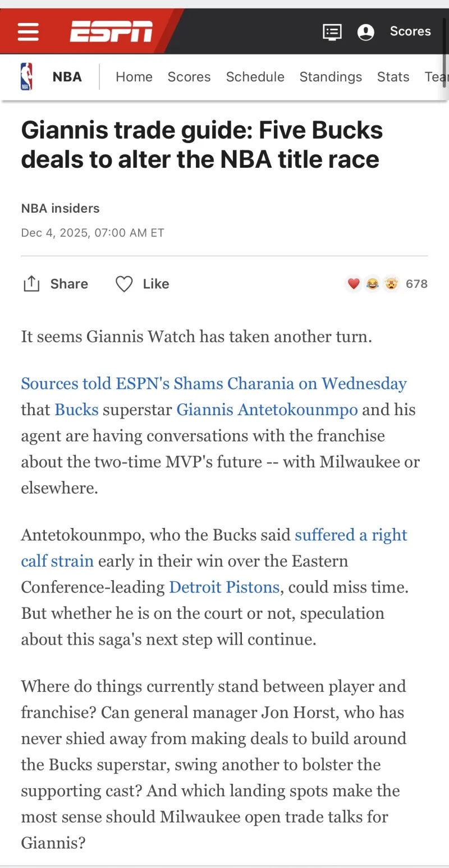Visit the Giannis Antetokounmpo player link
This screenshot has width=449, height=868.
(267, 410)
